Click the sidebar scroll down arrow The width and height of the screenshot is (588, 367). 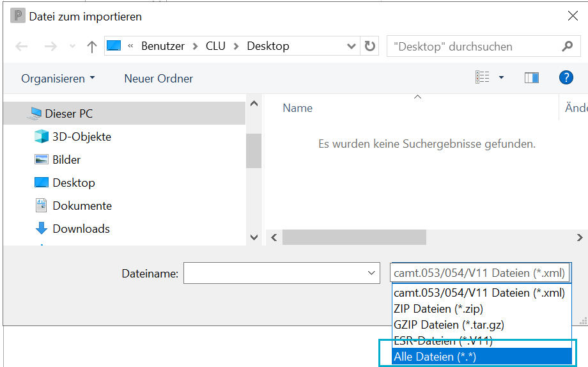(x=254, y=237)
